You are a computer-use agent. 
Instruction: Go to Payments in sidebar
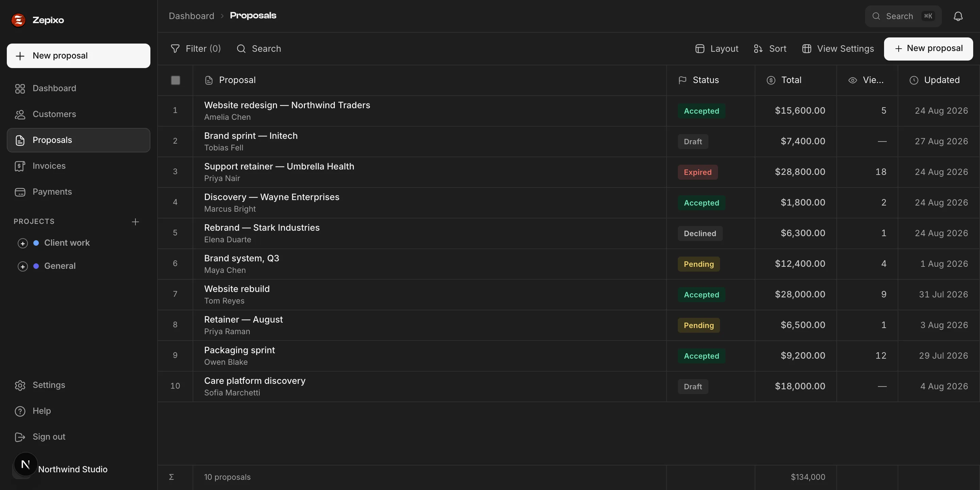click(x=78, y=192)
